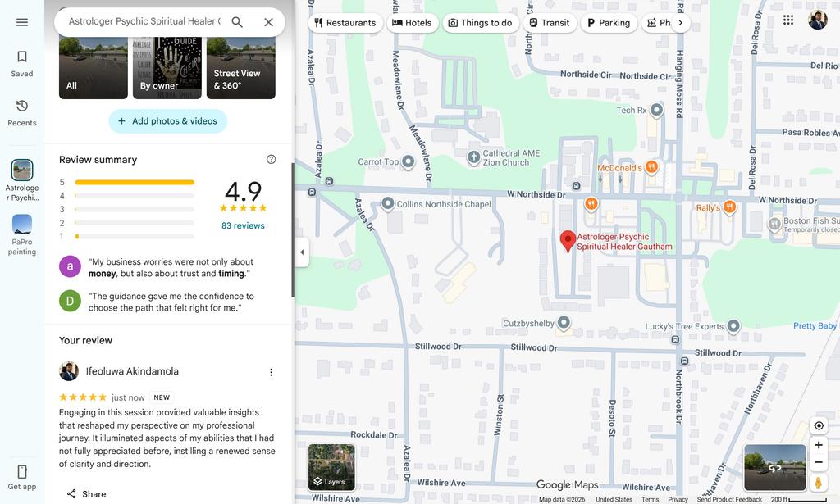Show more category chips arrow
This screenshot has height=504, width=840.
coord(680,22)
